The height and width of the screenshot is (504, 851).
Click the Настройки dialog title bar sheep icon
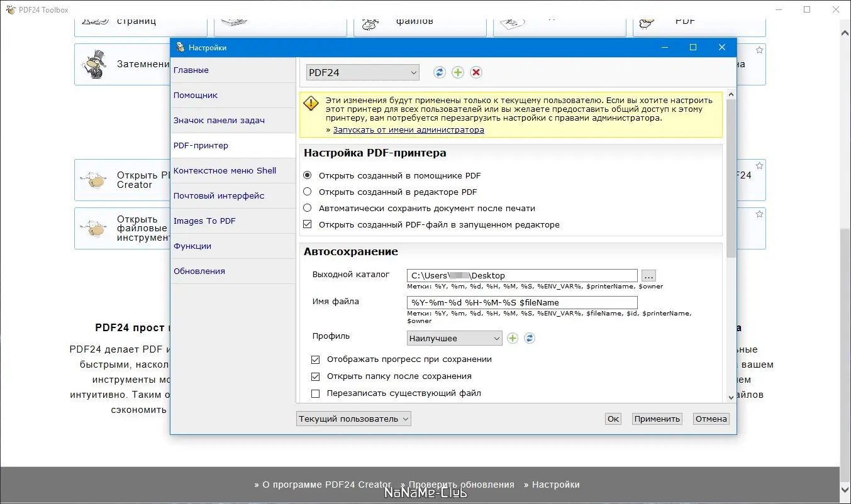(181, 47)
